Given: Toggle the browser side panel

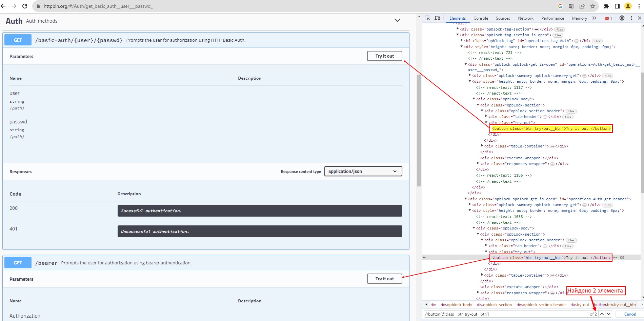Looking at the screenshot, I should (x=617, y=6).
